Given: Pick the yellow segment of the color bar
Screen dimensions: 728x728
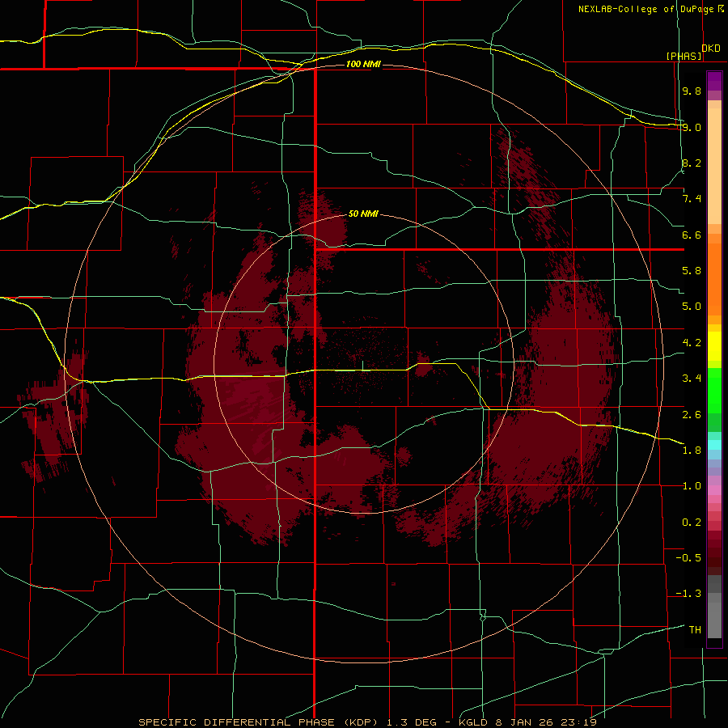Looking at the screenshot, I should [x=714, y=346].
